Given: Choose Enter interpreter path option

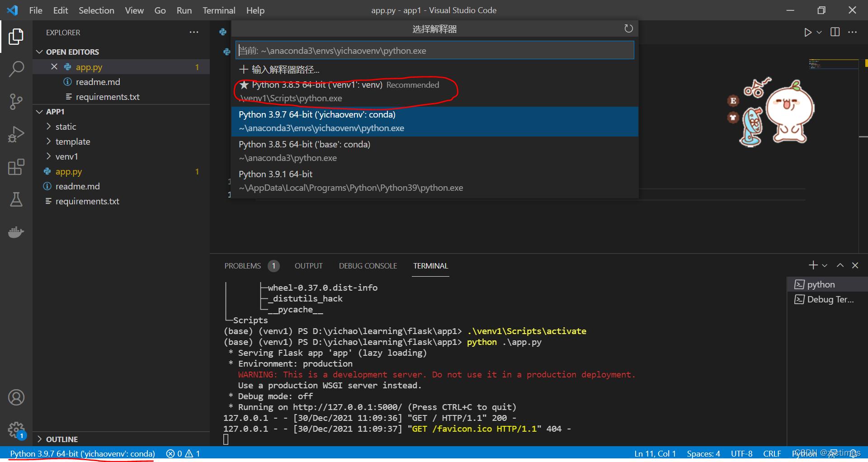Looking at the screenshot, I should click(434, 69).
